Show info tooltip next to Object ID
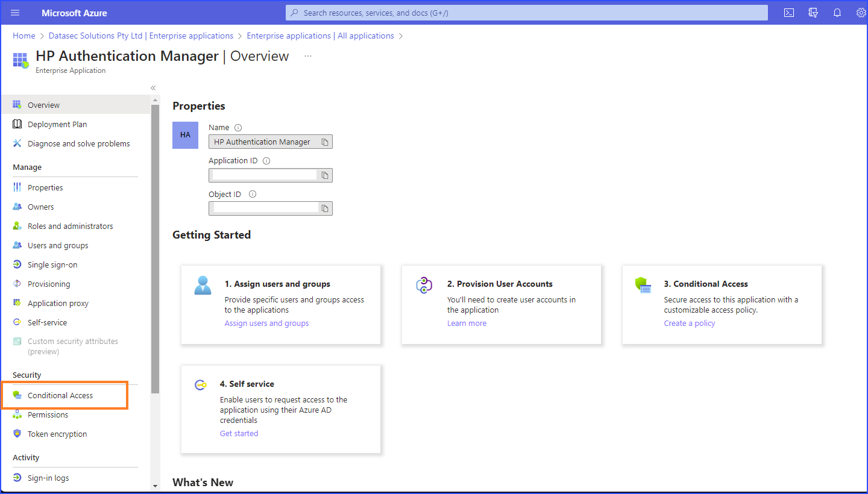Viewport: 868px width, 494px height. pyautogui.click(x=253, y=194)
